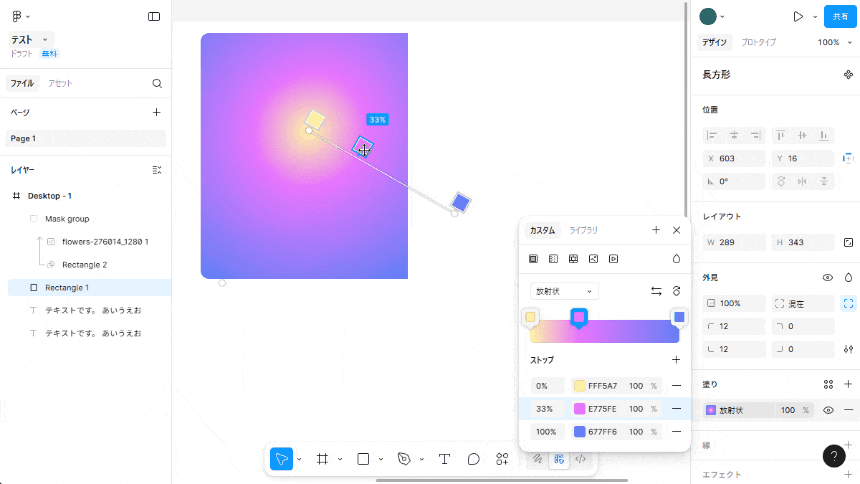
Task: Click the E775FE pink color stop swatch
Action: tap(580, 408)
